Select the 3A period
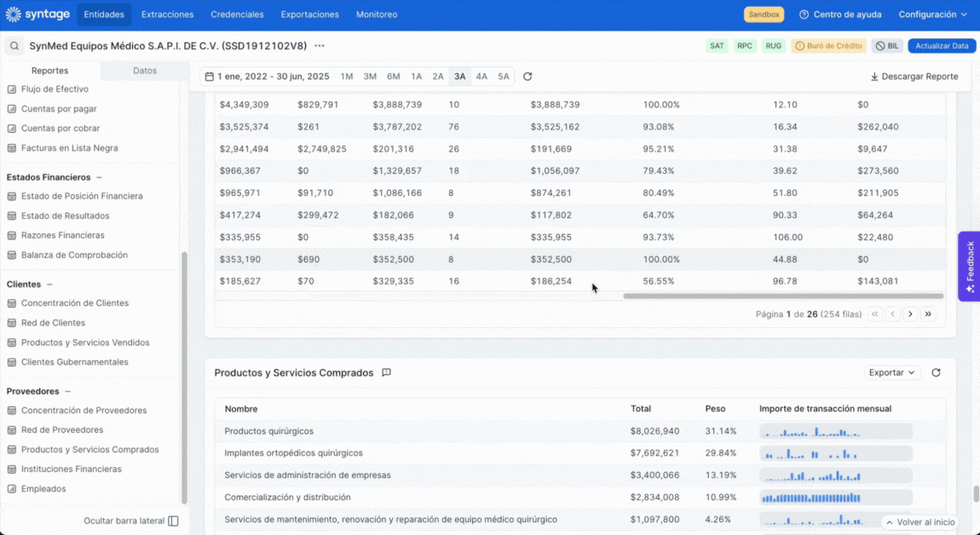 click(x=460, y=77)
